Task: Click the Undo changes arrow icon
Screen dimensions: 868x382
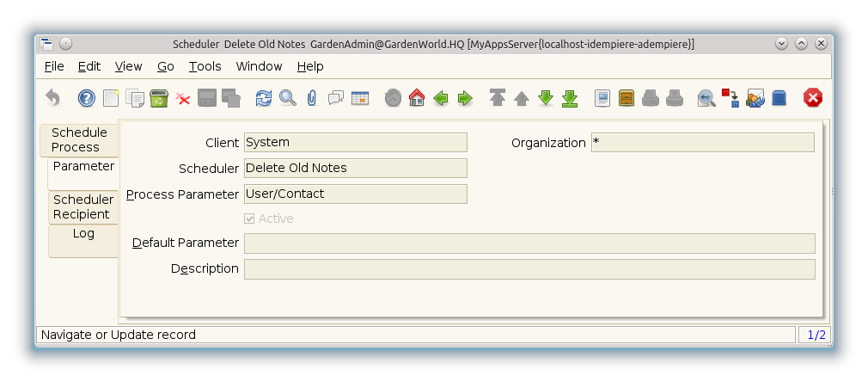Action: click(52, 98)
